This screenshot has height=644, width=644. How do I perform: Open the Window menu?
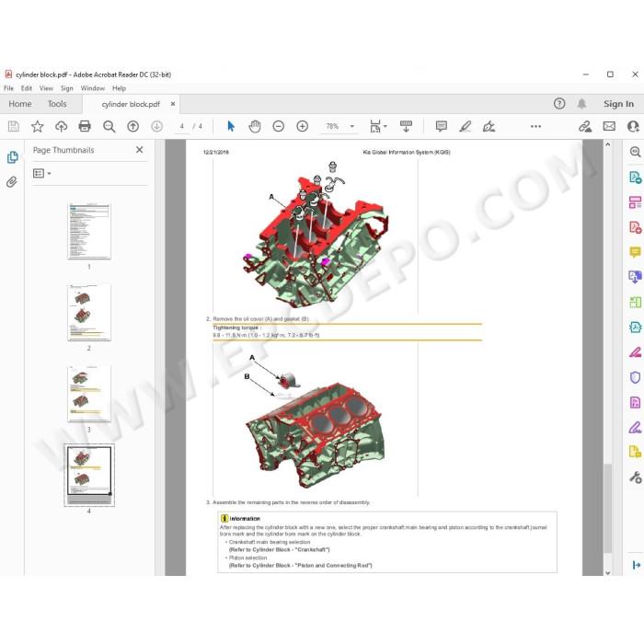[x=92, y=88]
